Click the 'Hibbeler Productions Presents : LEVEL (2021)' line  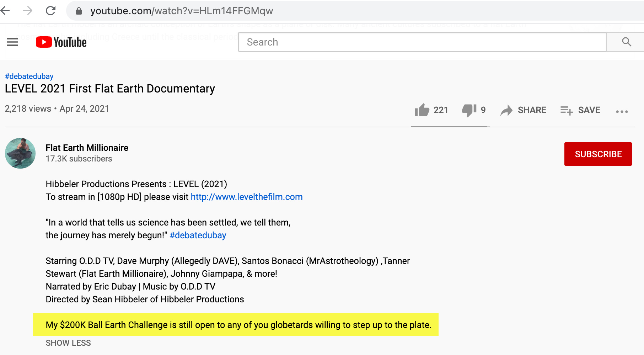coord(136,184)
